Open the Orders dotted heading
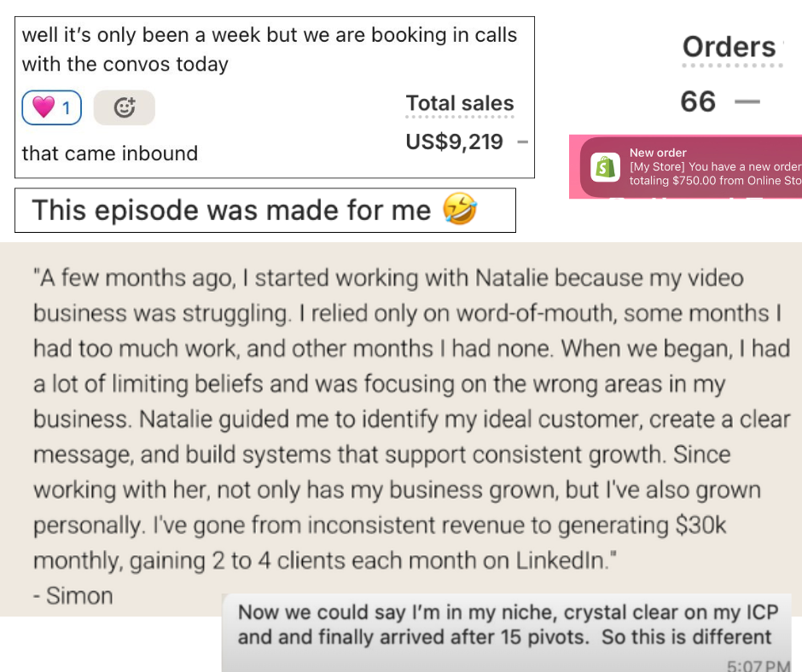The image size is (802, 672). click(x=729, y=47)
